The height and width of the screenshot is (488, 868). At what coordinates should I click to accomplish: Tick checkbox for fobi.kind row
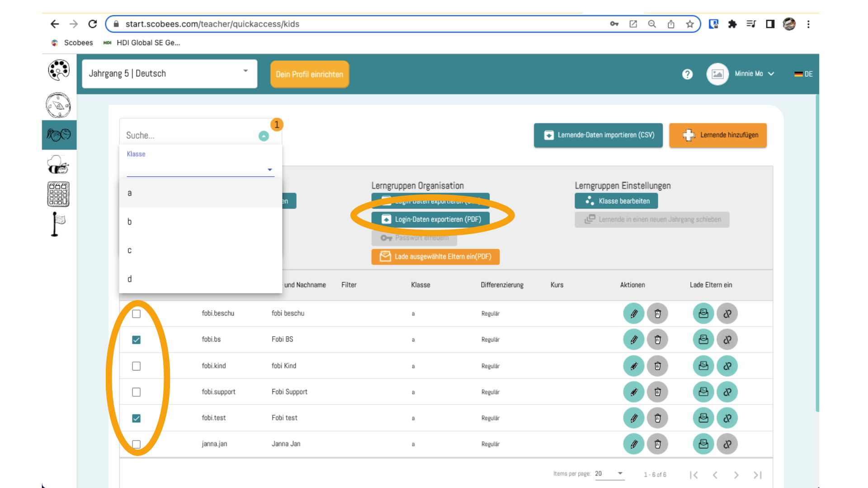pos(136,366)
